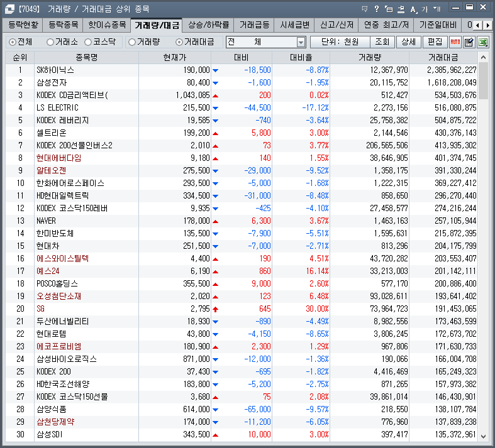Click the Korean 가 font icon
The height and width of the screenshot is (448, 495).
click(425, 9)
